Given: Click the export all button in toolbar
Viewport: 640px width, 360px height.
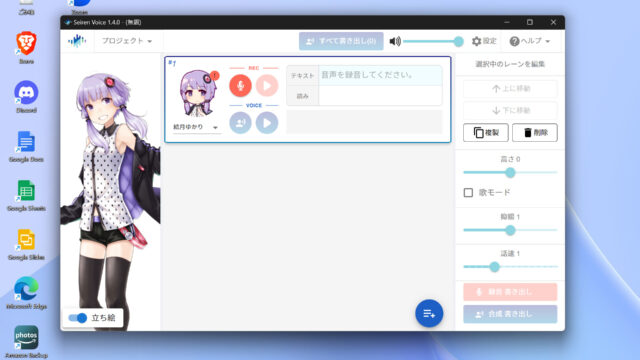Looking at the screenshot, I should coord(341,41).
